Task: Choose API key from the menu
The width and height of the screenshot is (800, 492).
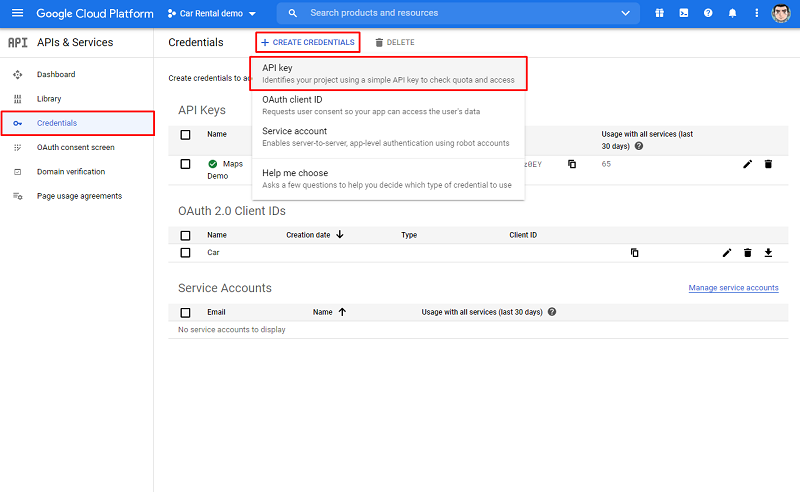Action: [x=388, y=74]
